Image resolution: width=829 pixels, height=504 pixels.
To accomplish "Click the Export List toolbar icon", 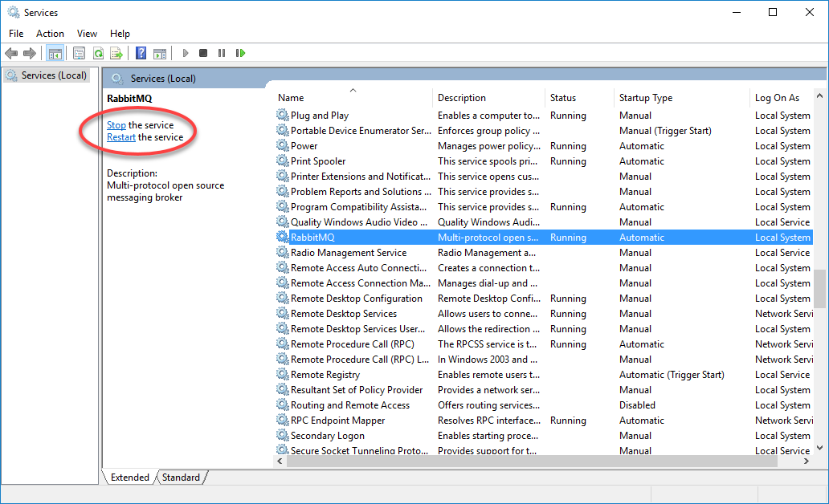I will (x=116, y=53).
